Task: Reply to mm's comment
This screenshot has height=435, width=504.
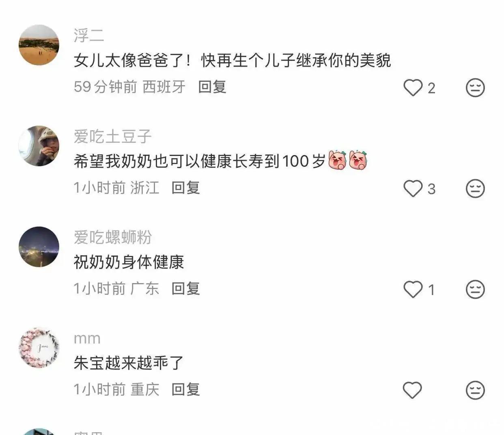Action: (x=185, y=389)
